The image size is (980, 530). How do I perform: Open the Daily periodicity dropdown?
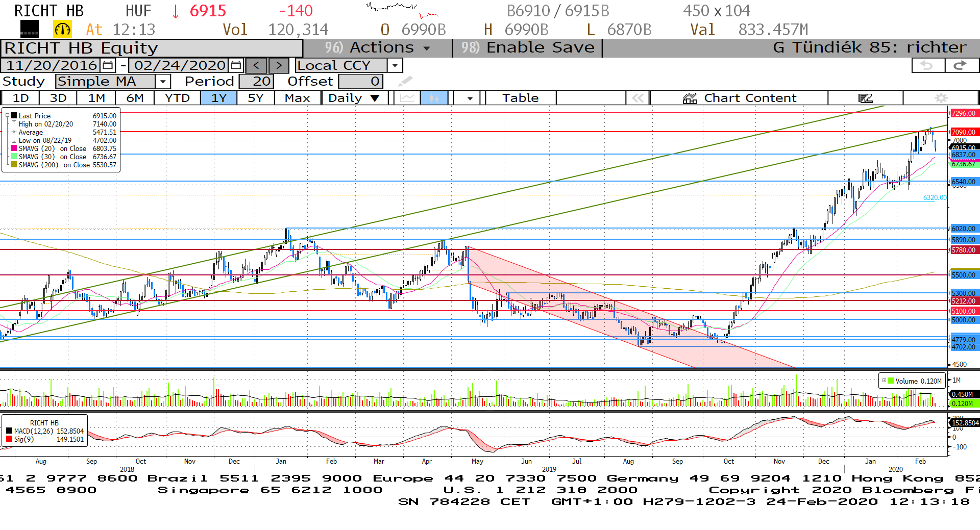[375, 98]
